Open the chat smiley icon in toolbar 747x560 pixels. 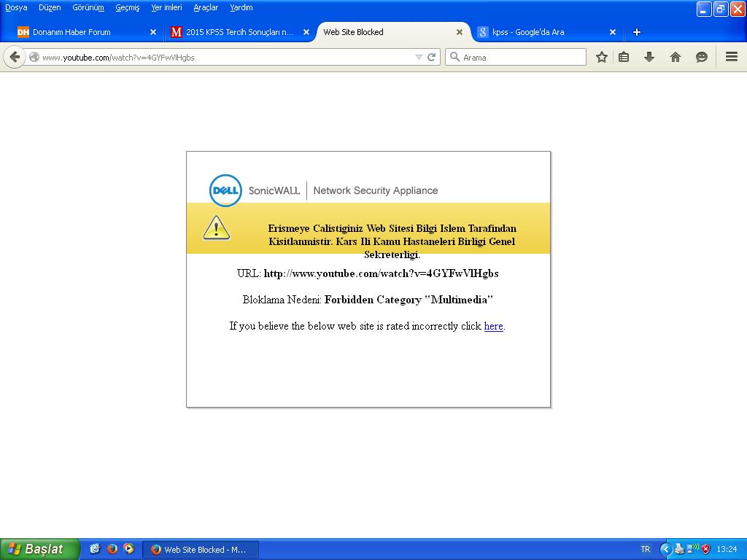(701, 58)
